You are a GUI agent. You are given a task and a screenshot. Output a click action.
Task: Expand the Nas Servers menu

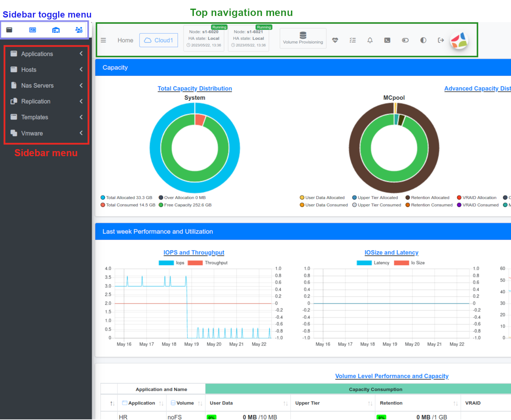click(46, 86)
